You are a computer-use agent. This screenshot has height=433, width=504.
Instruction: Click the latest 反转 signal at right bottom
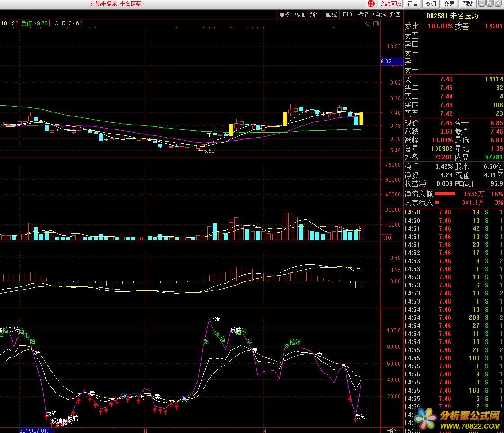click(360, 416)
